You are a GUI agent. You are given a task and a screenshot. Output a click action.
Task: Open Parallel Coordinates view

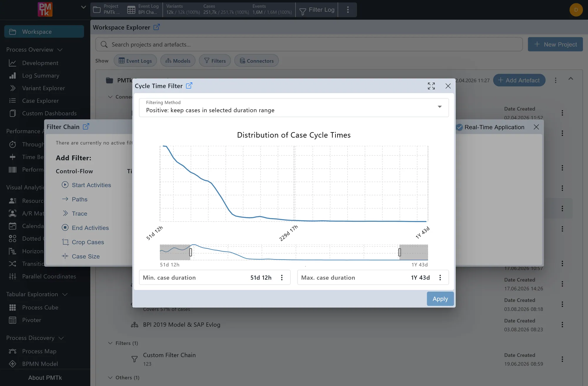(49, 276)
